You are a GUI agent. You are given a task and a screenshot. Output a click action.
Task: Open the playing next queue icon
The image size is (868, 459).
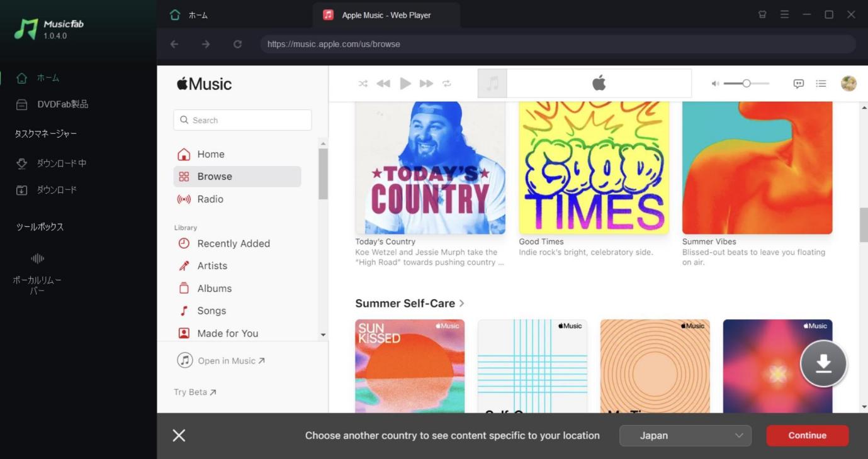[821, 84]
